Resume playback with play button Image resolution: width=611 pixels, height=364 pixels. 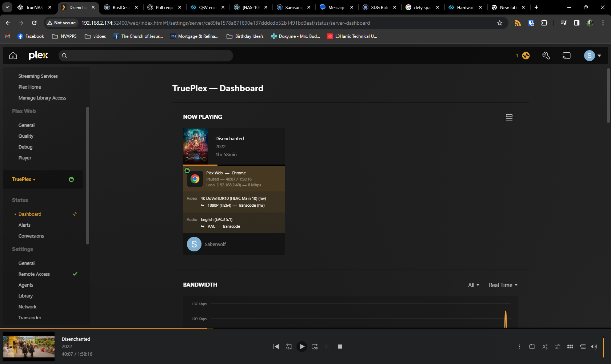(302, 347)
